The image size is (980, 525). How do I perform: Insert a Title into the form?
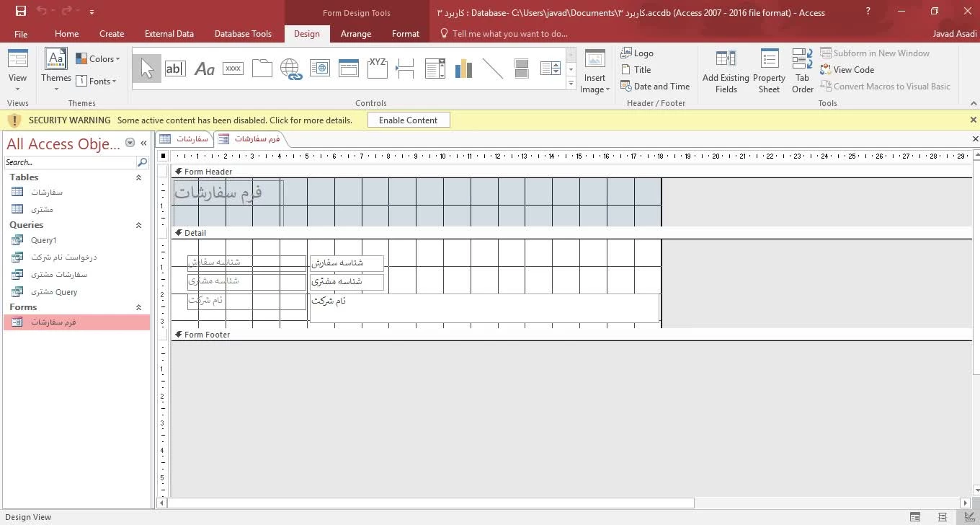point(636,70)
